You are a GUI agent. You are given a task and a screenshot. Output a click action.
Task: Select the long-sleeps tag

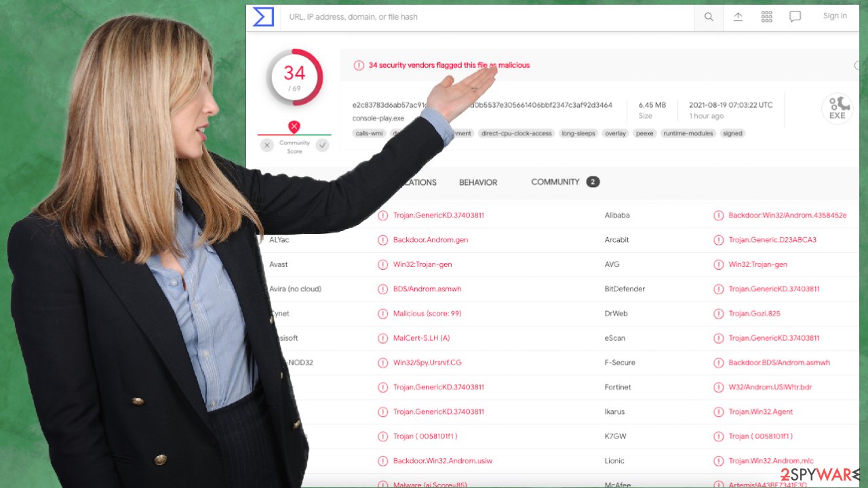coord(578,134)
